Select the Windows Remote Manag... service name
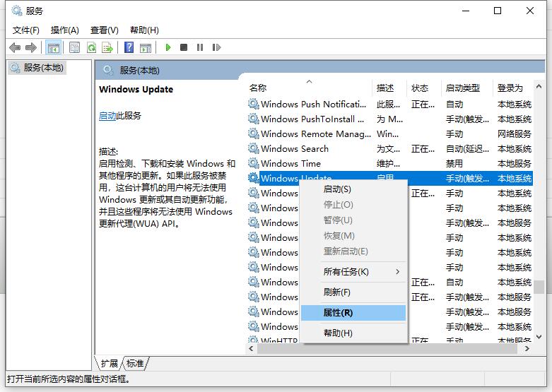 point(316,133)
